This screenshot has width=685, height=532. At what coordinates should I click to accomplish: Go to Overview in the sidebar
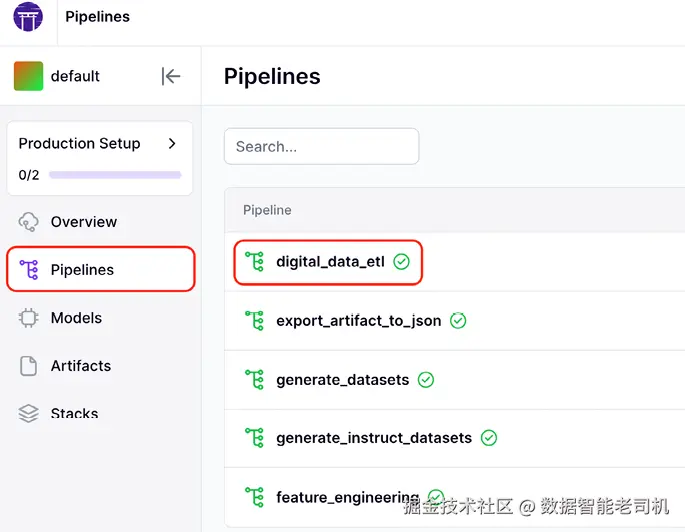[84, 222]
